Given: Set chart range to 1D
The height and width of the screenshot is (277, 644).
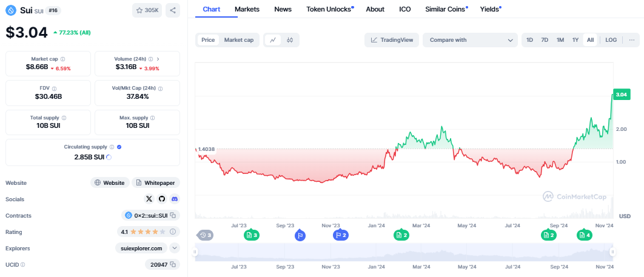Looking at the screenshot, I should (530, 40).
